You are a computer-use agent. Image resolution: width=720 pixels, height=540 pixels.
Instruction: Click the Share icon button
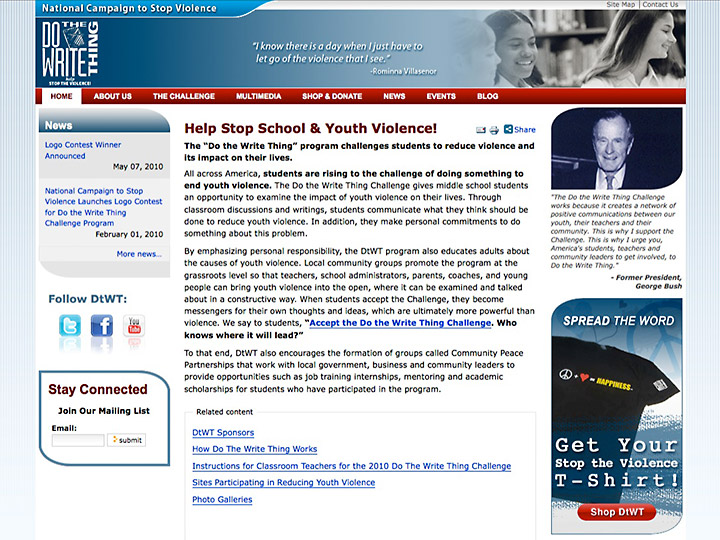(x=520, y=130)
